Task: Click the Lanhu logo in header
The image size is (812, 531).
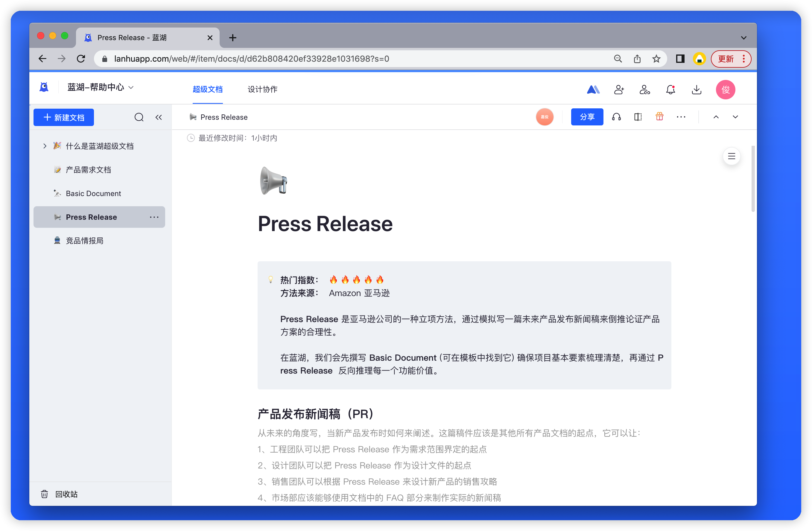Action: point(44,87)
